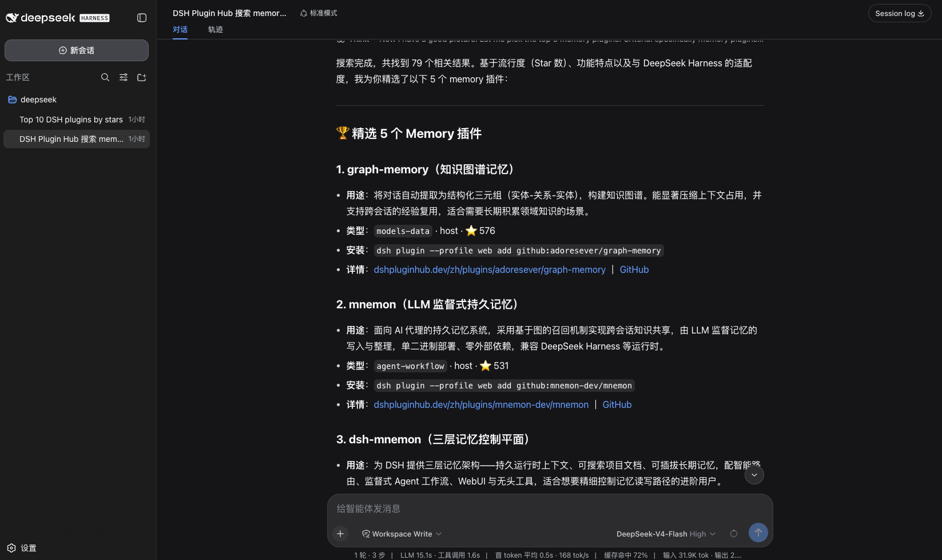
Task: Add attachment with the plus button
Action: pos(340,534)
